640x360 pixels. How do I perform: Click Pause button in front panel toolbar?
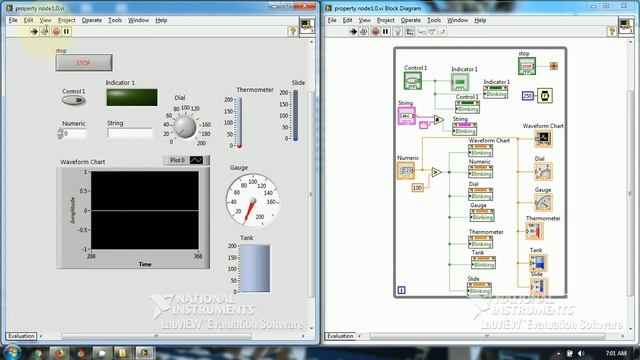tap(66, 31)
